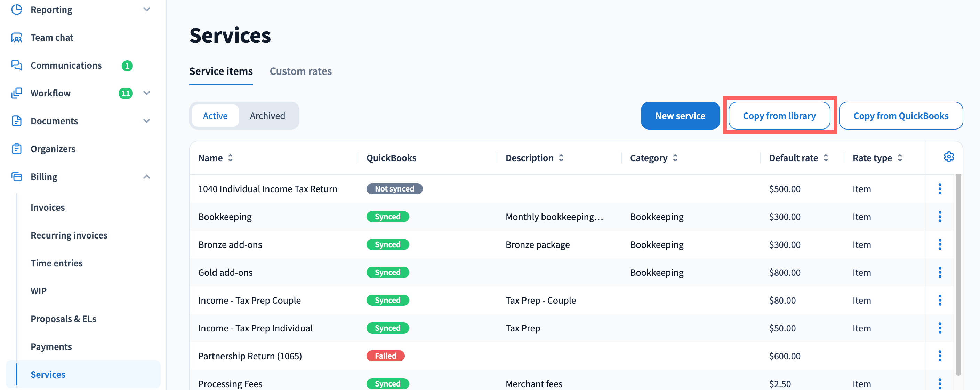Select the Active services toggle
The width and height of the screenshot is (980, 390).
(215, 116)
